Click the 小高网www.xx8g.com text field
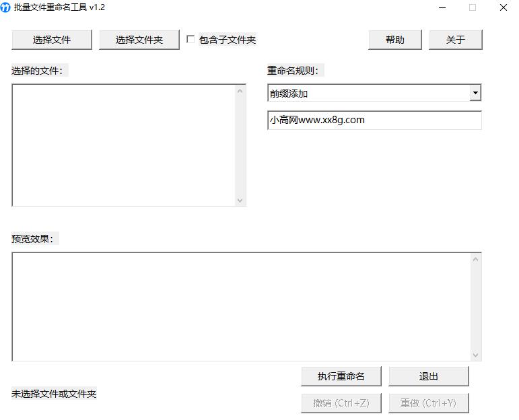The width and height of the screenshot is (519, 420). click(374, 120)
